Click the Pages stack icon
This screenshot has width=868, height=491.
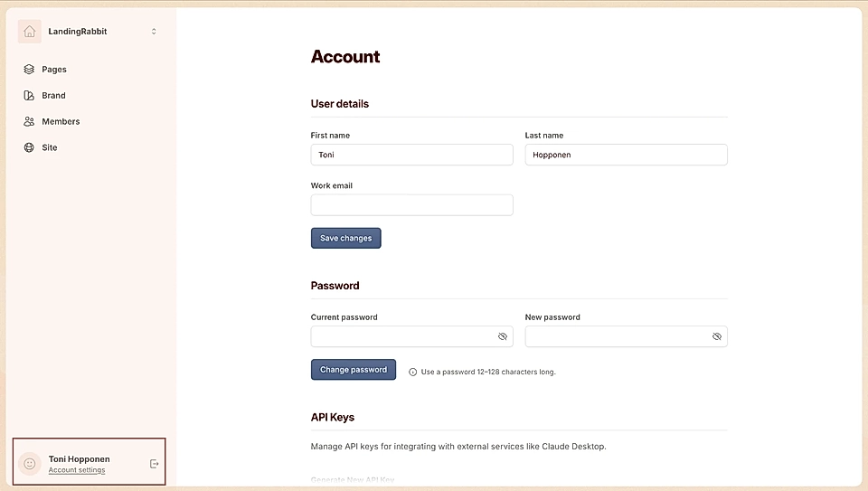pyautogui.click(x=29, y=70)
